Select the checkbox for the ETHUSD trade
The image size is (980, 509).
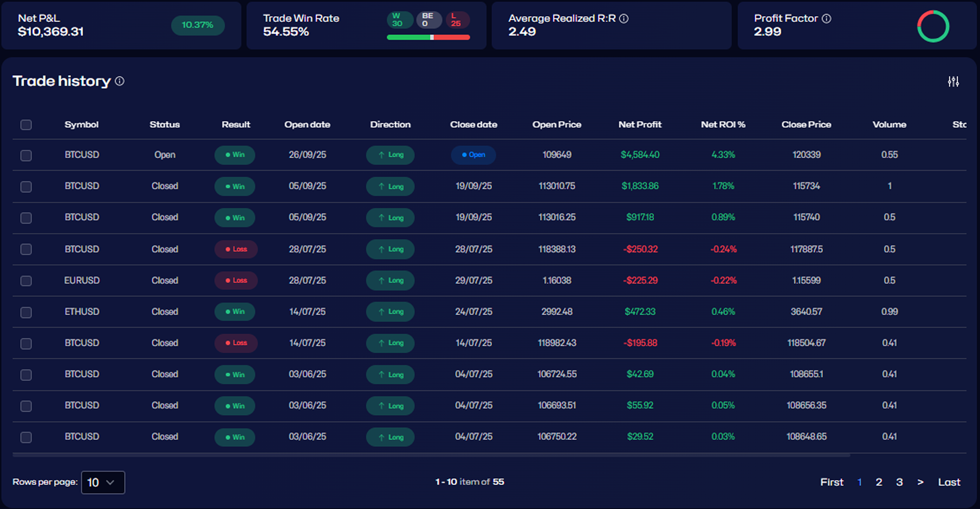(x=26, y=312)
